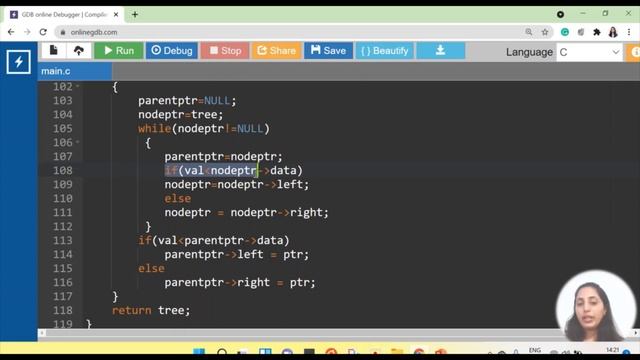This screenshot has height=360, width=640.
Task: Open the browser Extensions puzzle icon
Action: pyautogui.click(x=597, y=32)
